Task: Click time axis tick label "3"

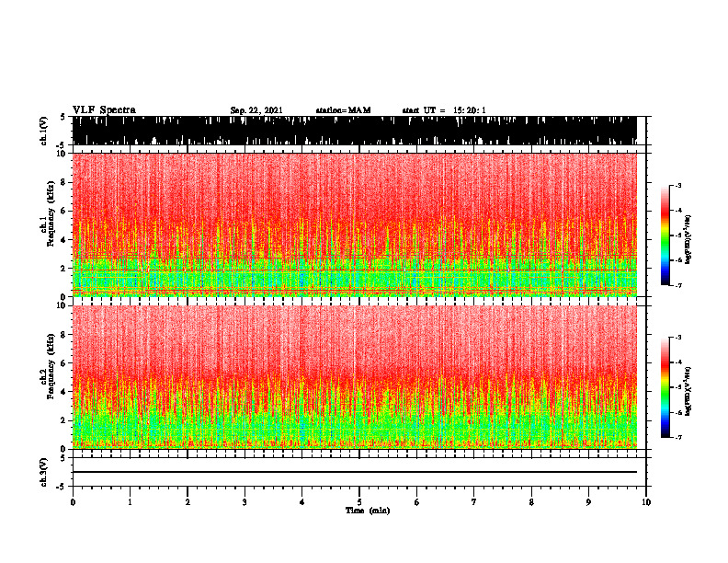Action: [245, 502]
